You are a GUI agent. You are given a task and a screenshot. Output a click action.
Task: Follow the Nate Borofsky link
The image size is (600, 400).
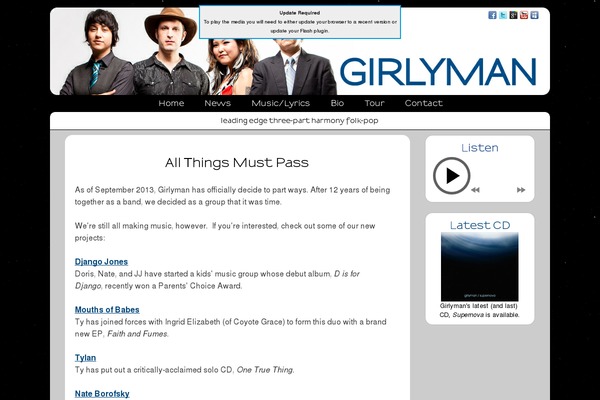tap(102, 394)
